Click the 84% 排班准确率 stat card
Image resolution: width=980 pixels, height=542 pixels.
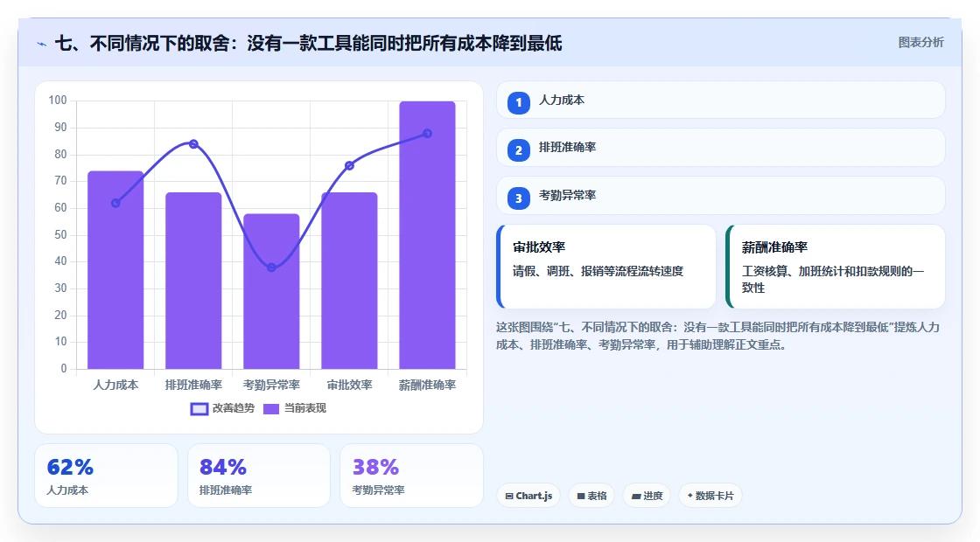point(259,476)
